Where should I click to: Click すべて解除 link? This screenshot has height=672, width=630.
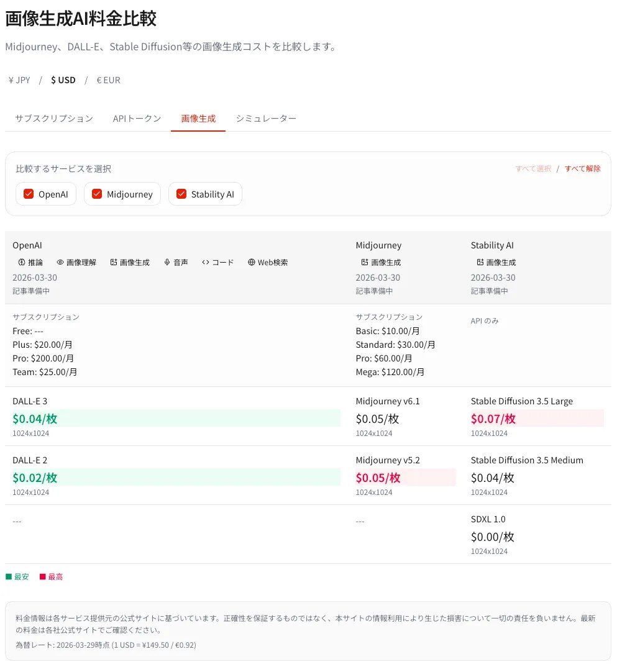point(582,169)
